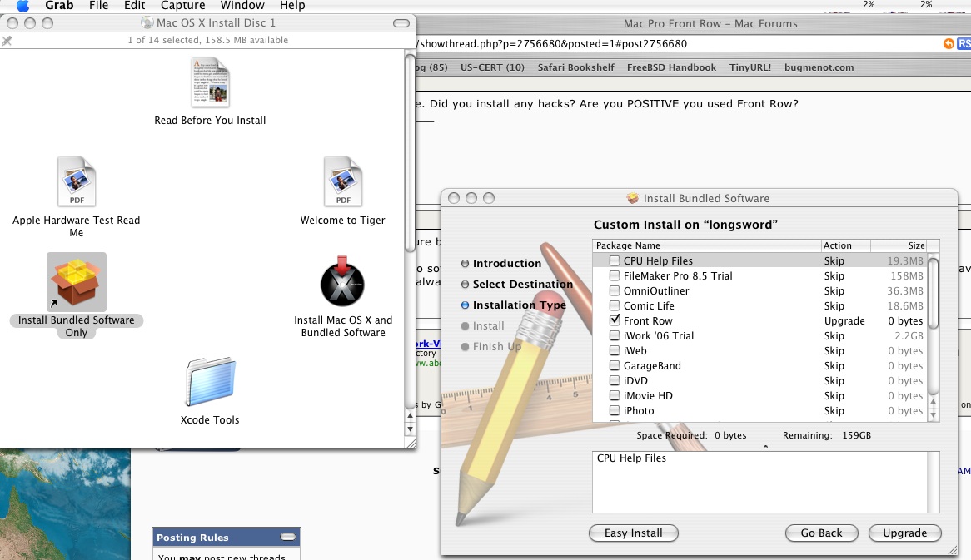Click the orange reload icon in Safari address bar
The width and height of the screenshot is (971, 560).
coord(949,43)
